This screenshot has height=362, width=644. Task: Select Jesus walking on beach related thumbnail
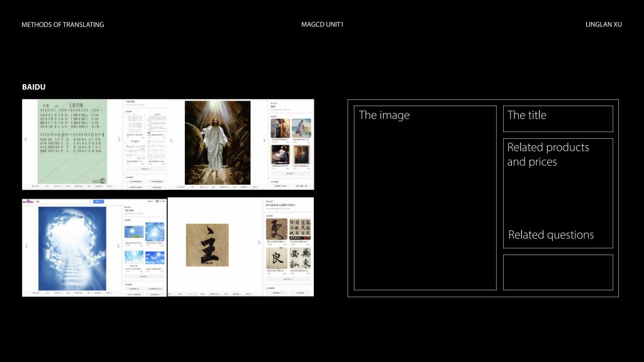point(301,128)
